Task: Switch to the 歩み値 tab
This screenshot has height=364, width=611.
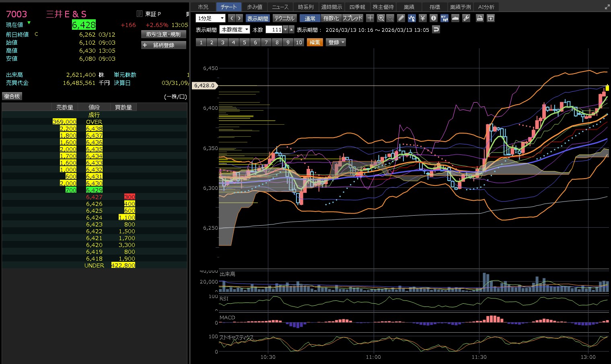Action: pyautogui.click(x=254, y=7)
